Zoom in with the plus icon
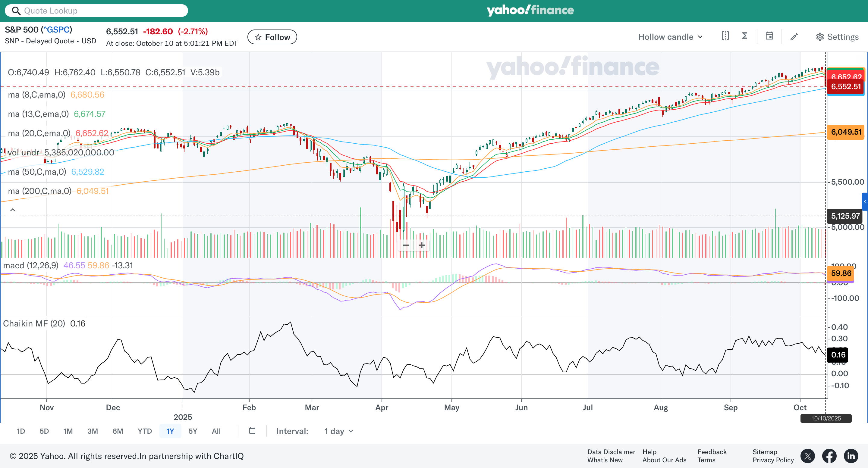Image resolution: width=868 pixels, height=468 pixels. coord(421,245)
